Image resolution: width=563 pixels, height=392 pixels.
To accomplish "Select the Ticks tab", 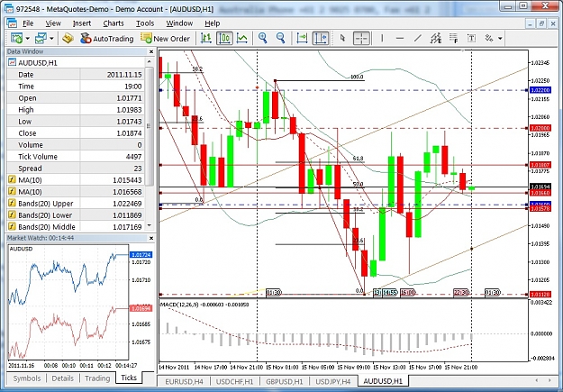I will pyautogui.click(x=129, y=378).
